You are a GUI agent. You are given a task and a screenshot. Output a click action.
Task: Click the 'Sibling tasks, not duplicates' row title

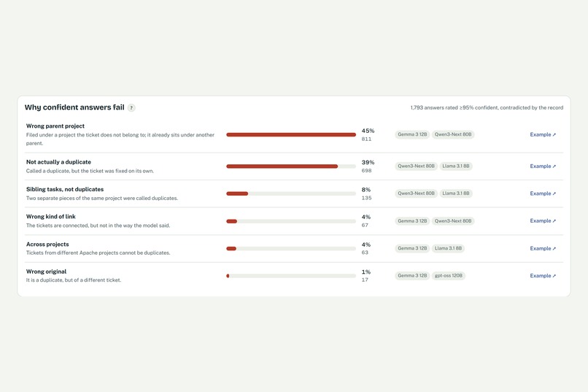pos(65,190)
